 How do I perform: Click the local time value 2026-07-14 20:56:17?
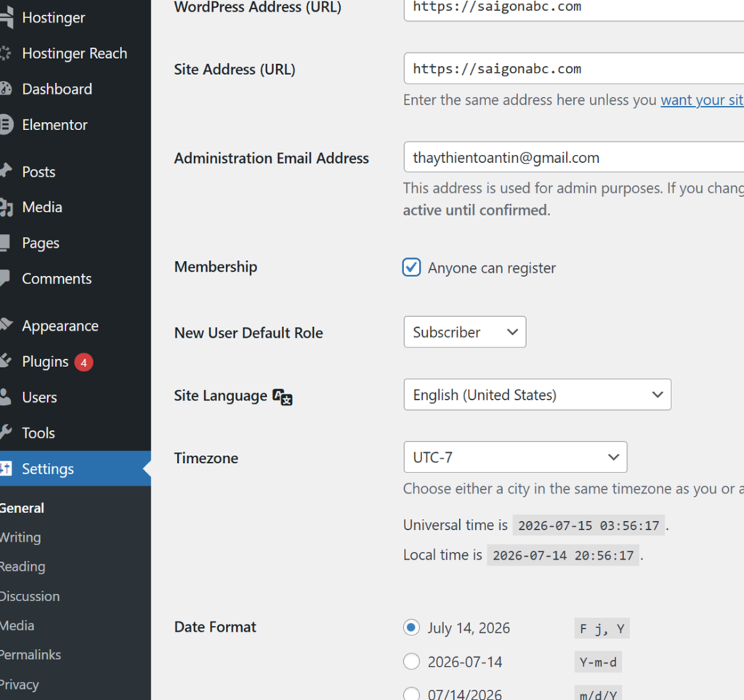(x=563, y=555)
